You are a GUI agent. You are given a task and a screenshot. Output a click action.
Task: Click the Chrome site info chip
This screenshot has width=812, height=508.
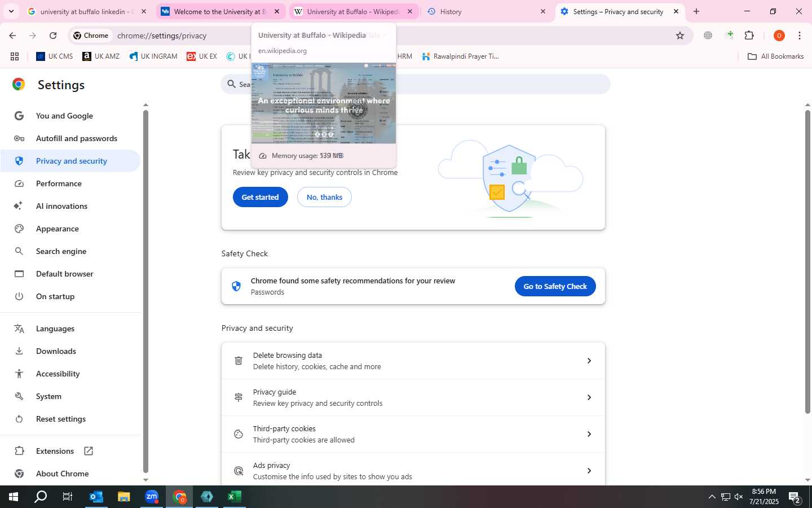coord(91,36)
